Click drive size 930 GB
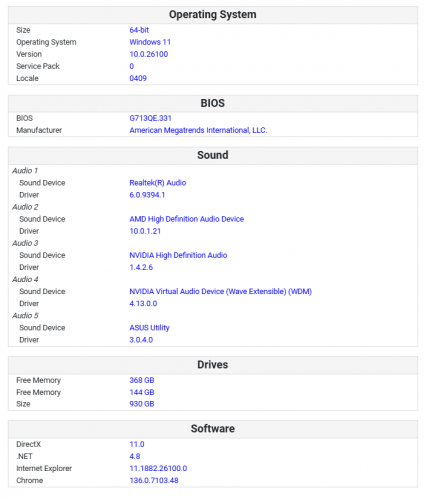Image resolution: width=426 pixels, height=500 pixels. click(x=142, y=404)
